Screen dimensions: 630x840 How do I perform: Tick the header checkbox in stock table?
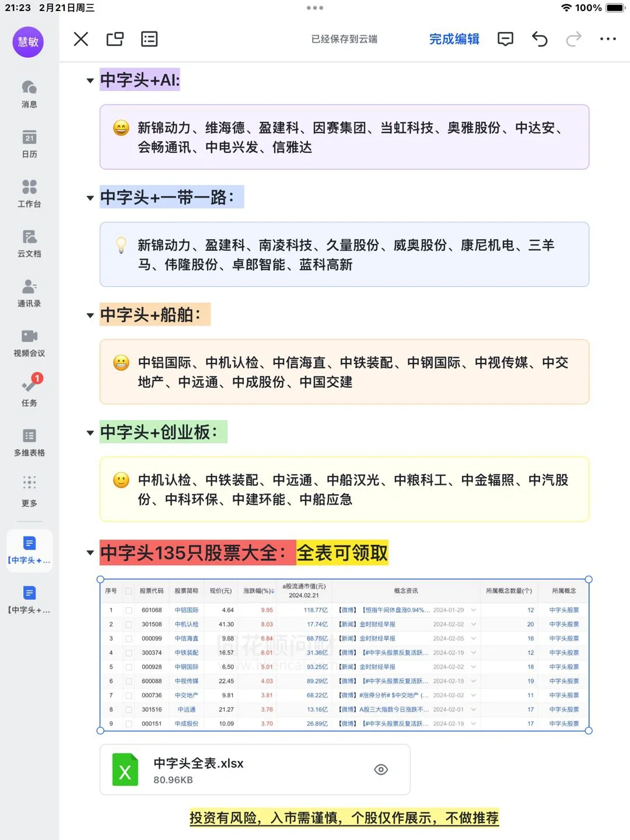(128, 591)
